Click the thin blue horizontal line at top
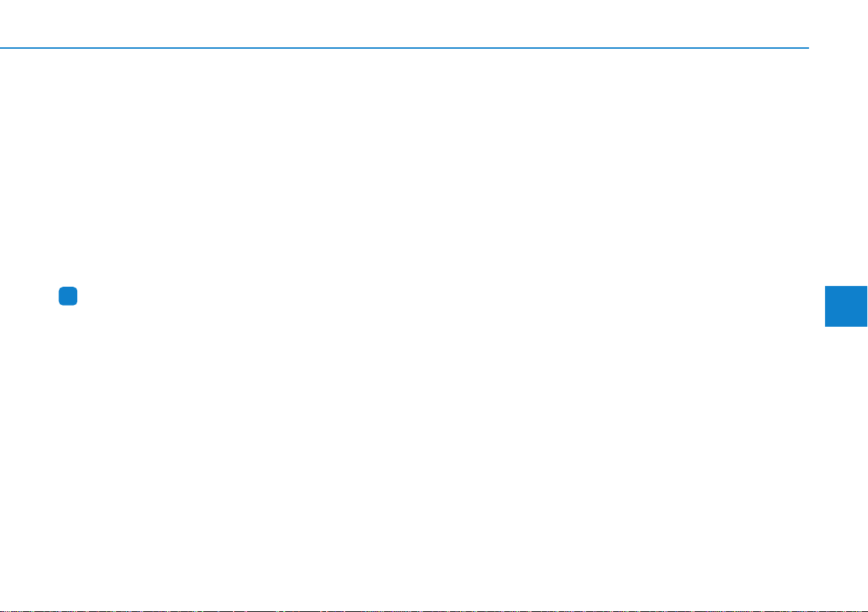This screenshot has height=612, width=868. pos(404,48)
